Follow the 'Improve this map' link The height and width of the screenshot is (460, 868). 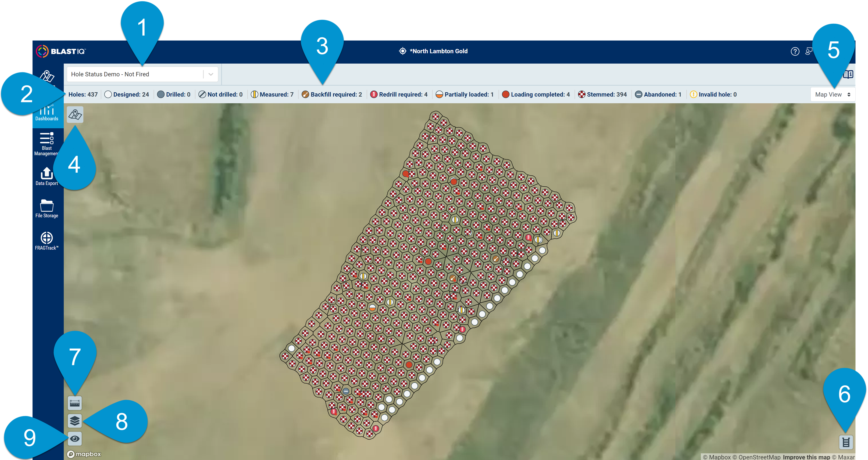(x=806, y=457)
